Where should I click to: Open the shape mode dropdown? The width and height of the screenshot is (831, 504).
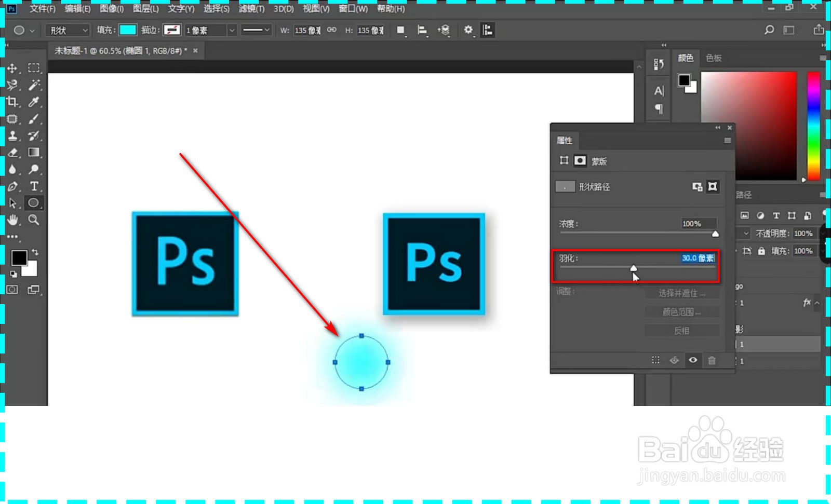(68, 30)
